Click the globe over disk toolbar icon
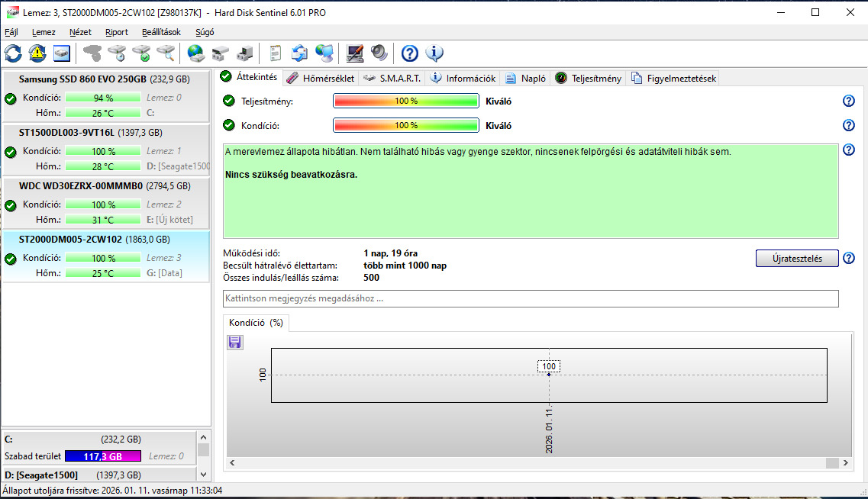Screen dimensions: 868x499 click(x=196, y=53)
